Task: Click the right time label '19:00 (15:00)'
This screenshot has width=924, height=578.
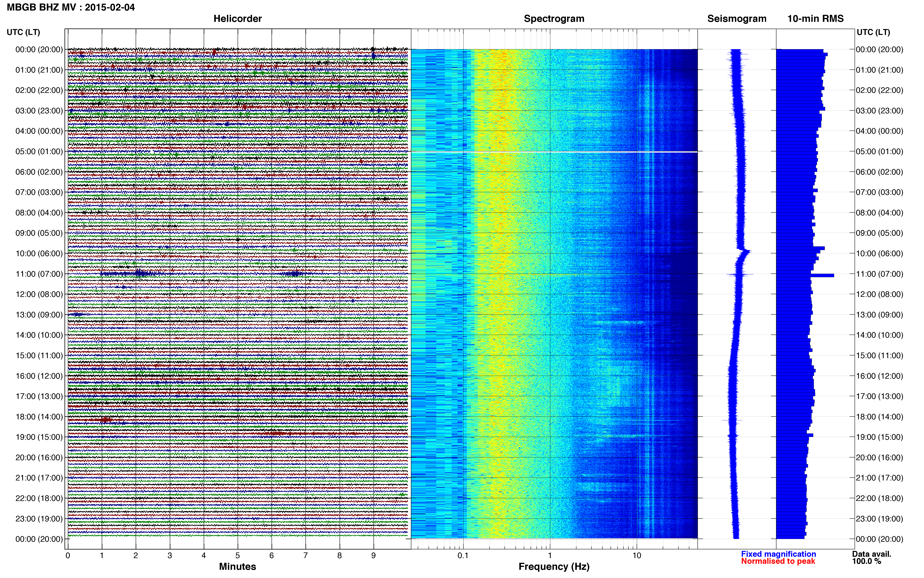Action: point(879,437)
